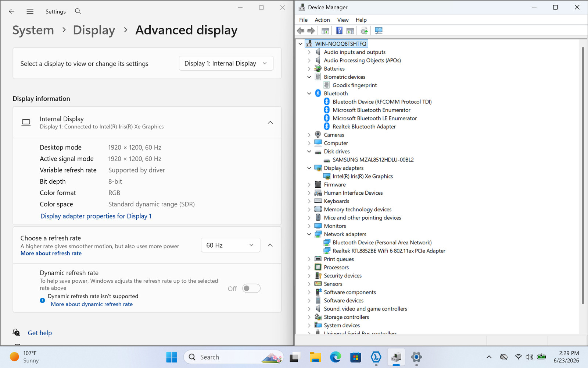Select the Goodix fingerprint device
The height and width of the screenshot is (368, 588).
click(355, 85)
